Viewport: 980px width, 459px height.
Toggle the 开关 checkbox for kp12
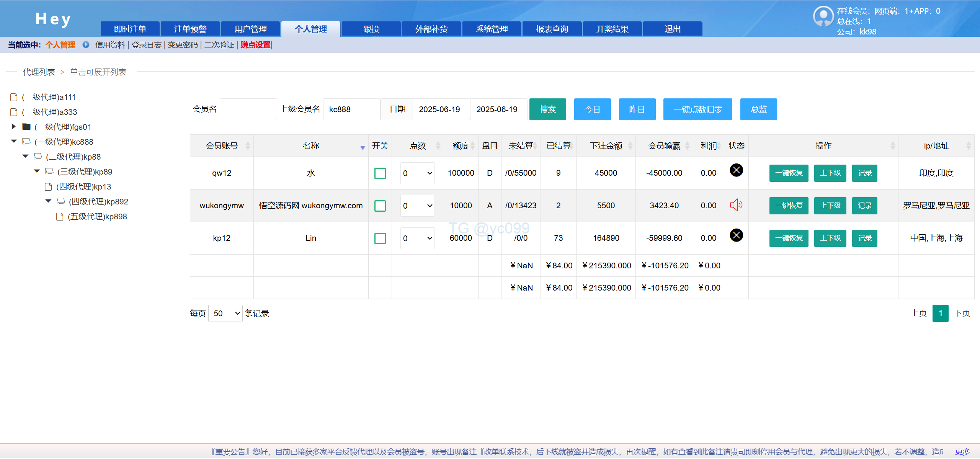(380, 238)
